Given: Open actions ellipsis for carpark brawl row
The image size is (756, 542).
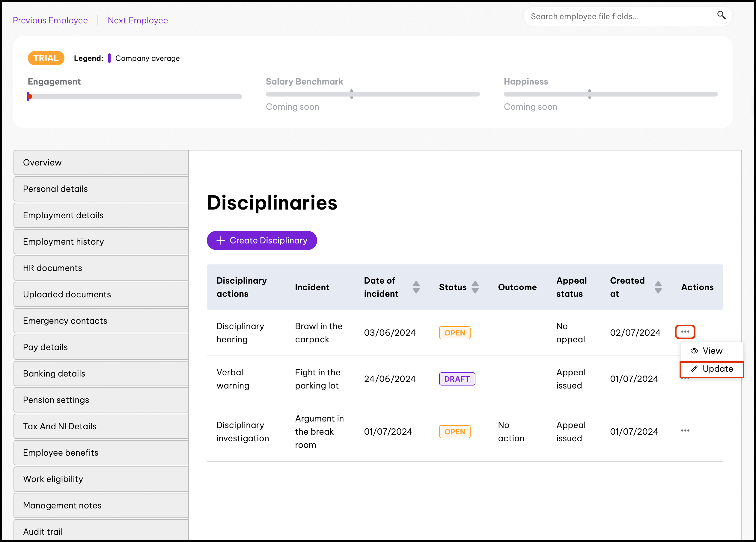Looking at the screenshot, I should pyautogui.click(x=685, y=332).
